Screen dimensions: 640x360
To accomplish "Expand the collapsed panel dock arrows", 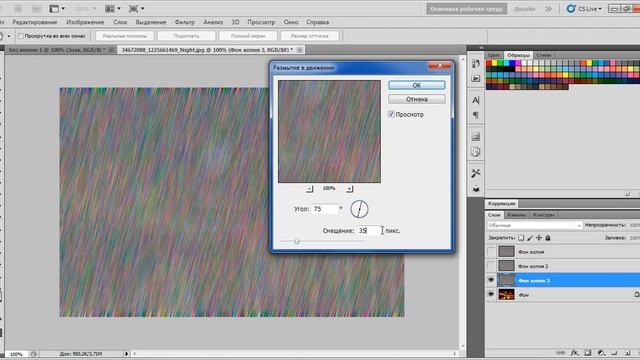I will (x=481, y=48).
